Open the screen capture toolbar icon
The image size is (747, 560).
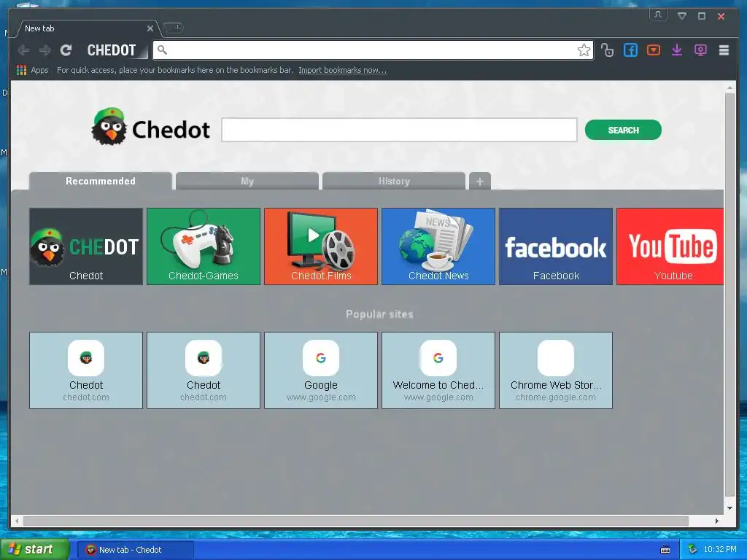click(x=700, y=50)
